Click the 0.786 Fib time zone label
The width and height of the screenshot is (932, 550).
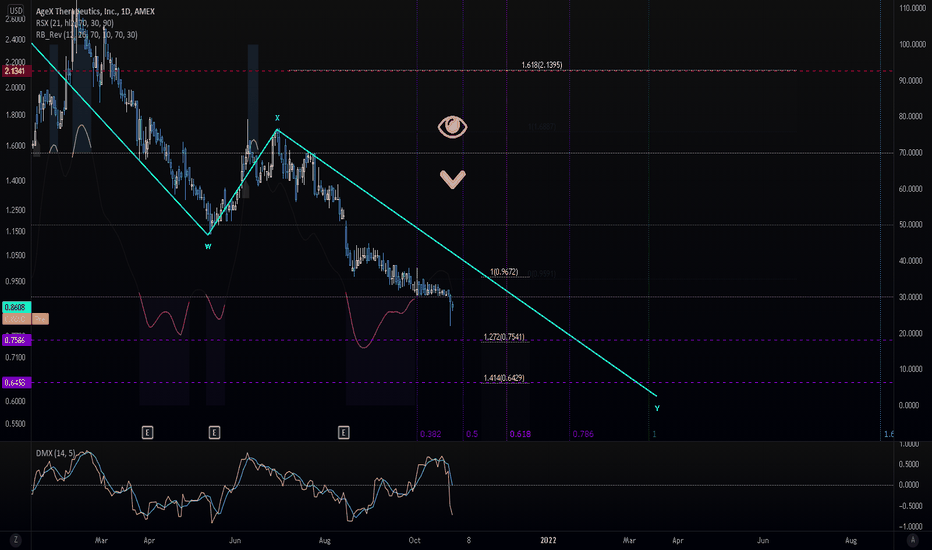coord(583,434)
